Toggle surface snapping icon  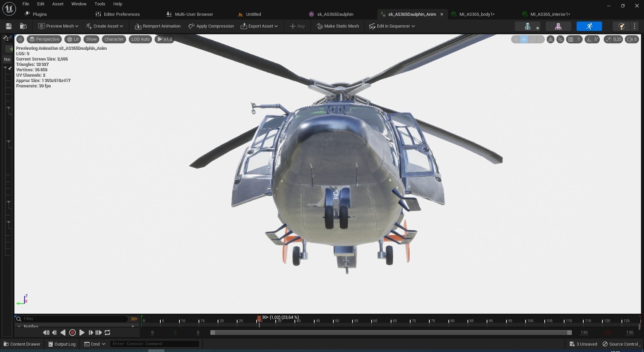point(560,39)
